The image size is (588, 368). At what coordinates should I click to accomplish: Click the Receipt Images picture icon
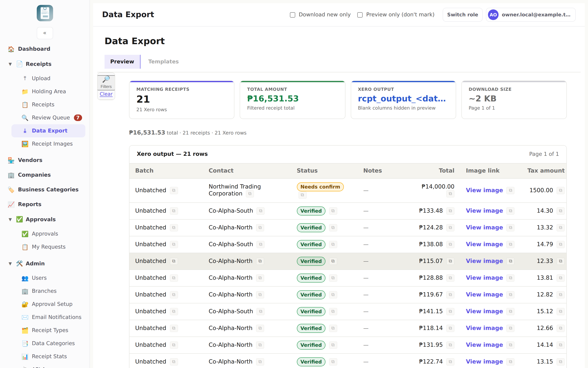pos(25,144)
